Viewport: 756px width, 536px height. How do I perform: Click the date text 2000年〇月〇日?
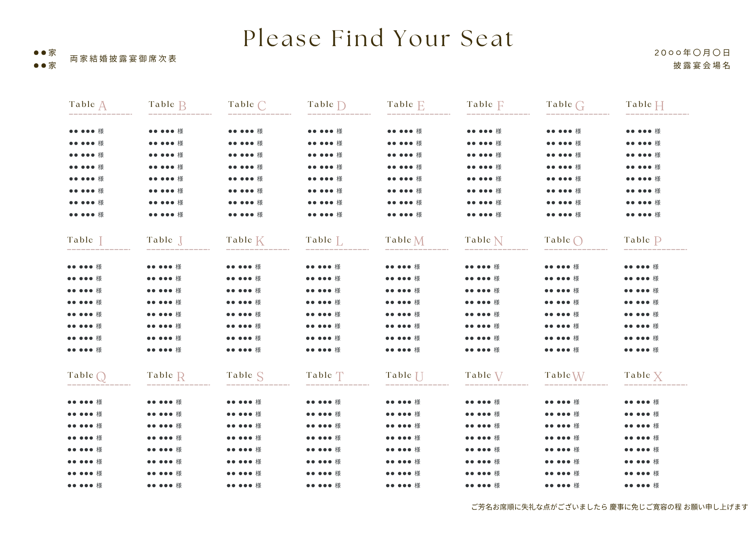[692, 53]
